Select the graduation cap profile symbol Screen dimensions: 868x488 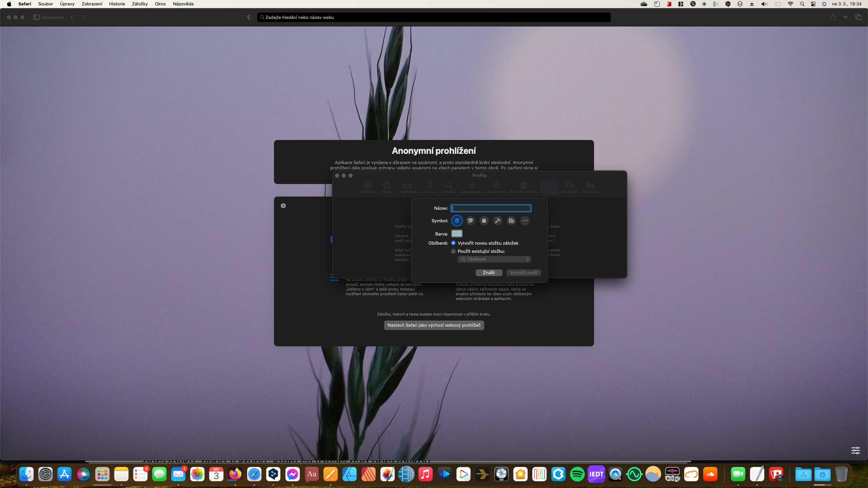pos(470,221)
